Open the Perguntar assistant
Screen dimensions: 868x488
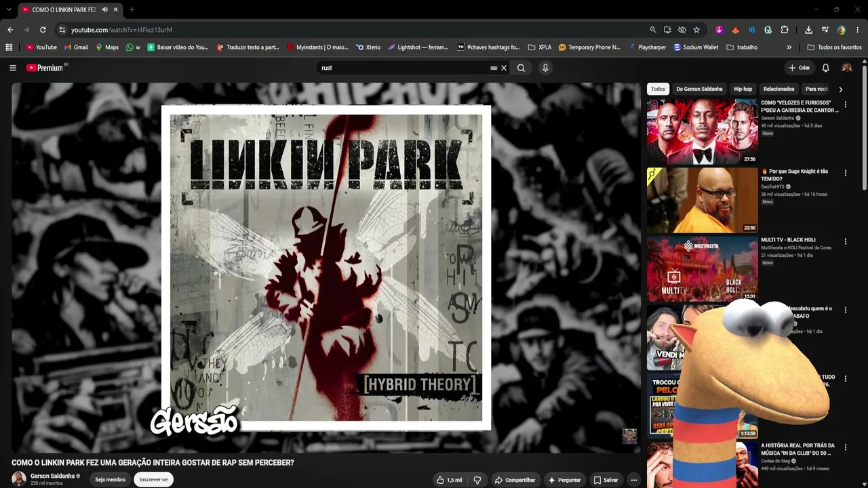(x=565, y=480)
